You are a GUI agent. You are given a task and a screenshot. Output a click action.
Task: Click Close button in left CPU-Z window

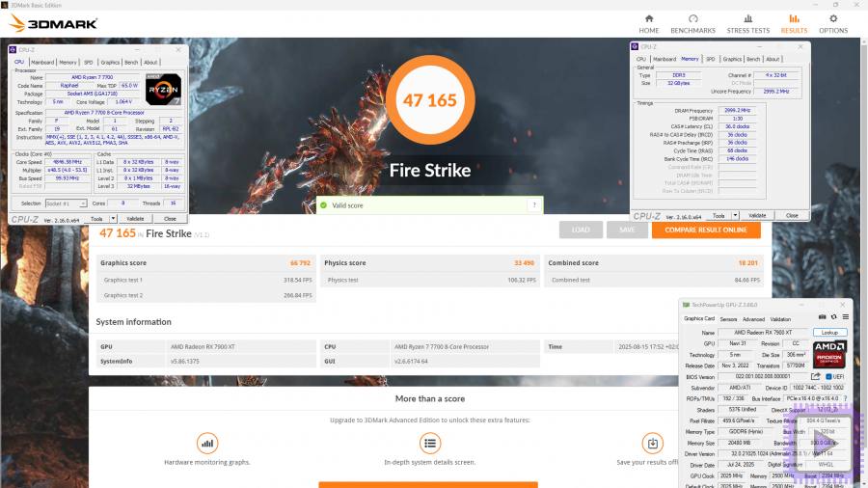tap(170, 219)
